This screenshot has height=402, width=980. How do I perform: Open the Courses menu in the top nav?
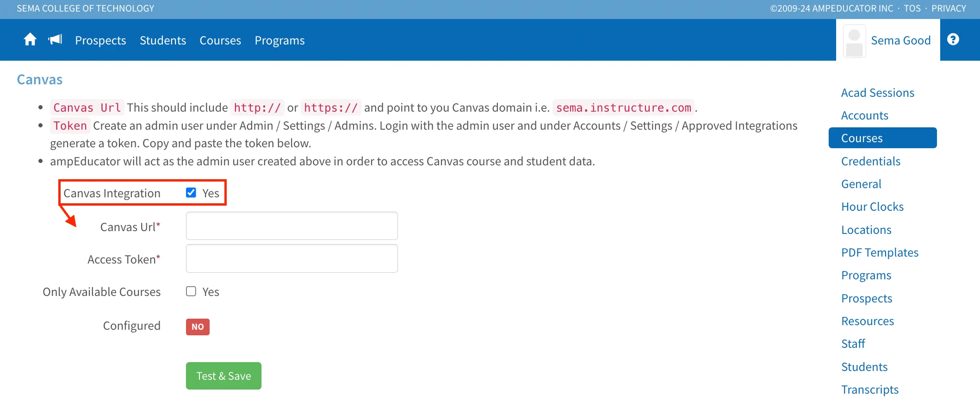pos(220,40)
